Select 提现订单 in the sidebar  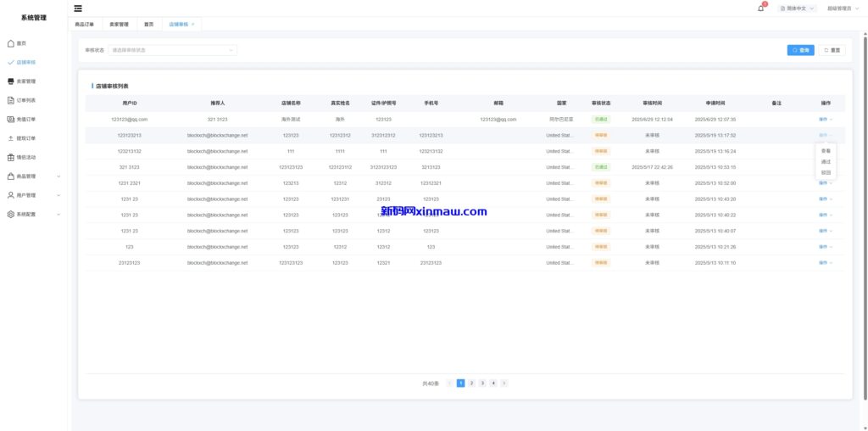coord(25,138)
